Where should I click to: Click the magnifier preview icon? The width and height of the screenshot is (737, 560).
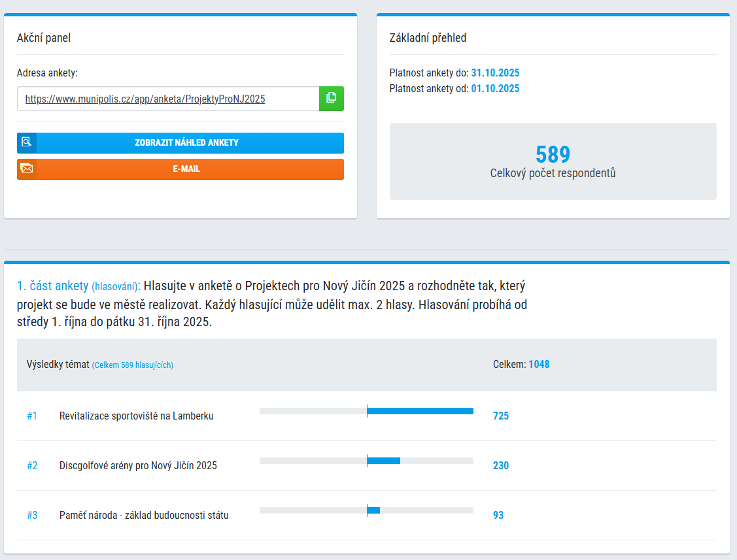(27, 142)
